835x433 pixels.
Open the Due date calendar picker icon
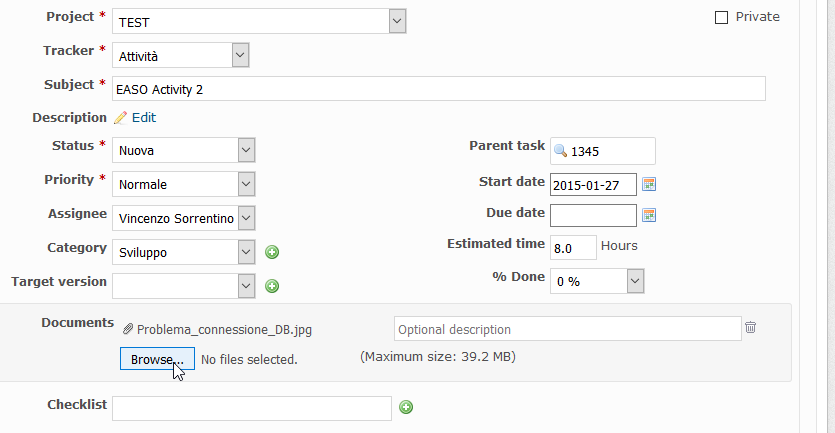(649, 215)
